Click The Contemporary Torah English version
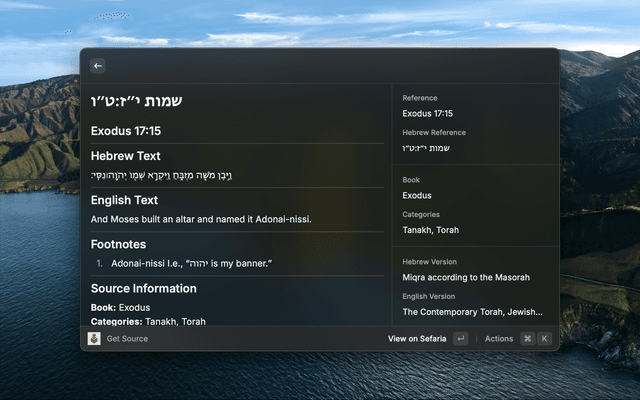 (472, 311)
